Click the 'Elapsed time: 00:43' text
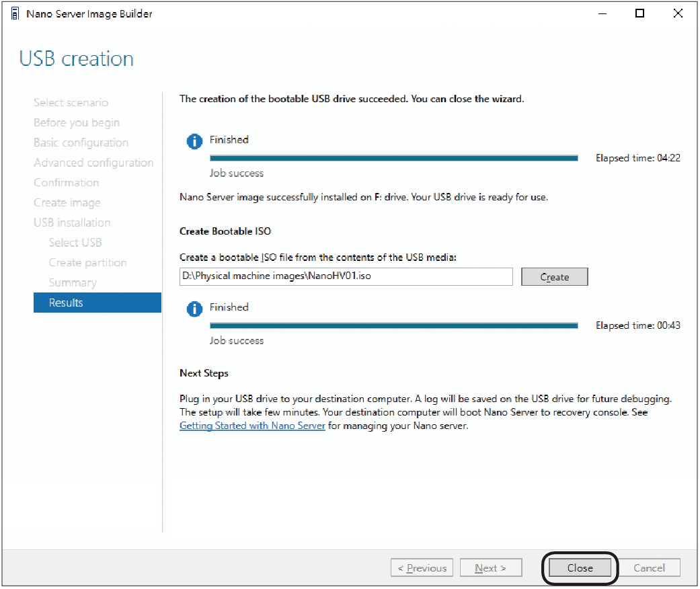Screen dimensions: 700x589 (638, 325)
